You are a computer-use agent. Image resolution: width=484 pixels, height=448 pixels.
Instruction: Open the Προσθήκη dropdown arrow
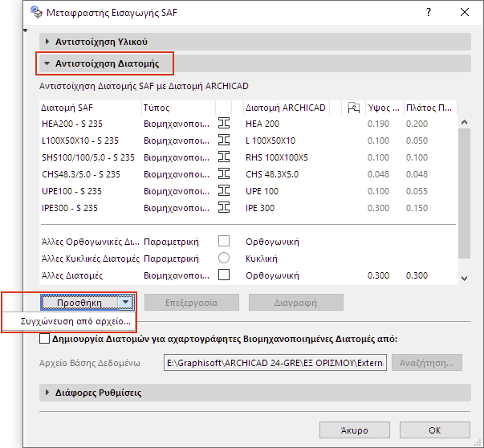[126, 302]
